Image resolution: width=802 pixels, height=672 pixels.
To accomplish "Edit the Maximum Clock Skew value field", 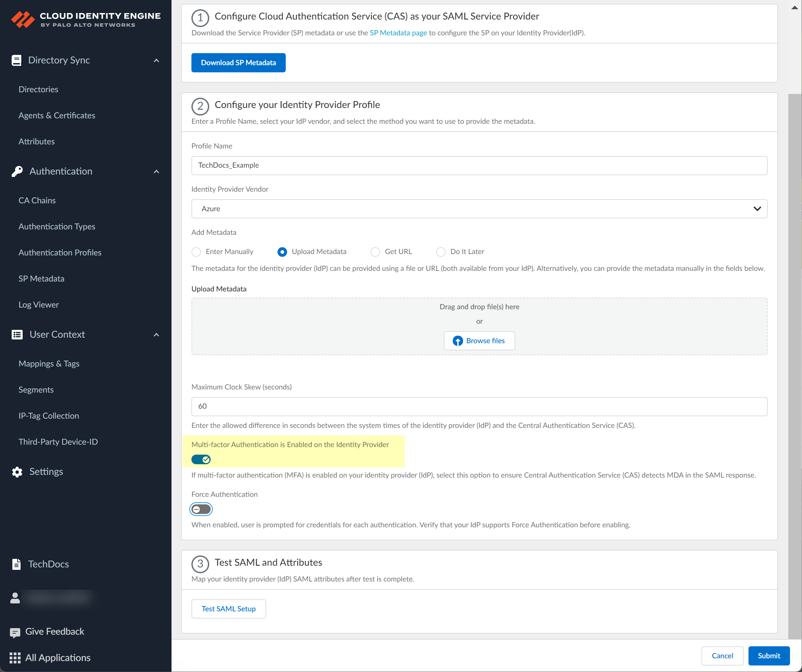I will tap(479, 406).
